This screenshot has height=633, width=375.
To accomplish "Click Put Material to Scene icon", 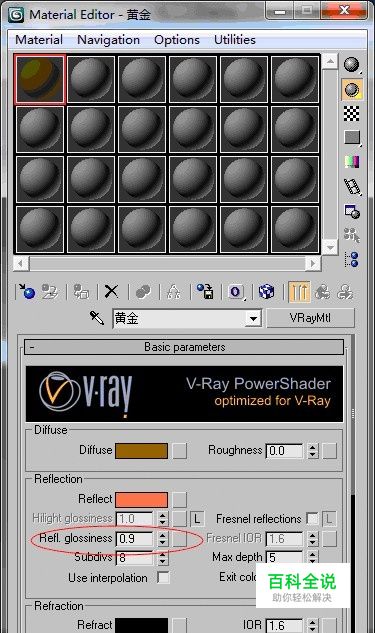I will pyautogui.click(x=50, y=291).
